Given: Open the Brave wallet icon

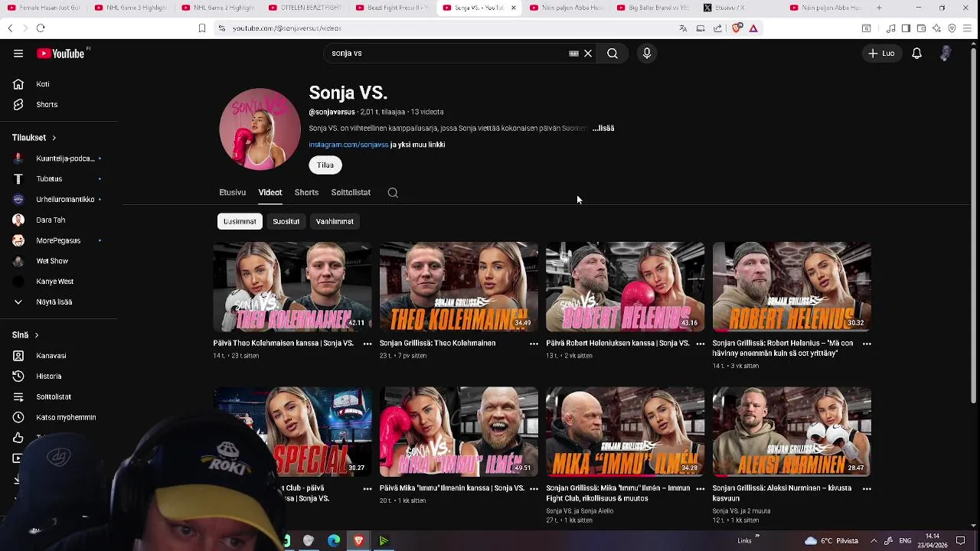Looking at the screenshot, I should pyautogui.click(x=921, y=28).
